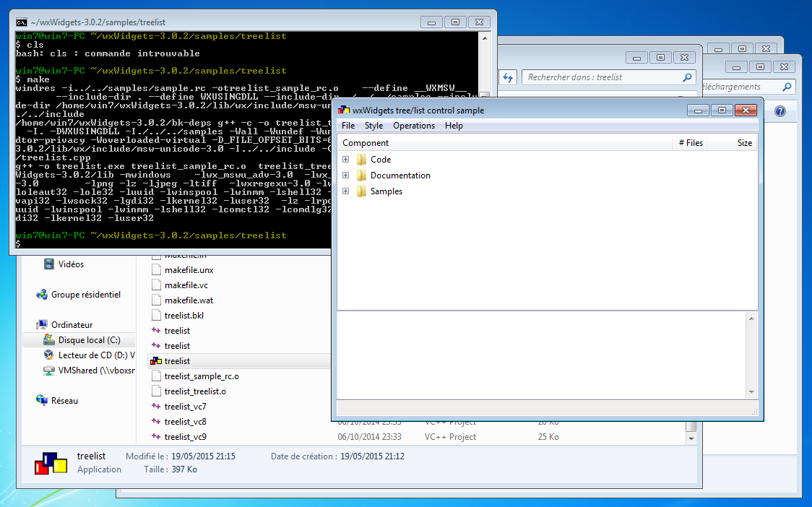Screen dimensions: 812x507
Task: Click the log pane scroll down arrow
Action: 751,392
